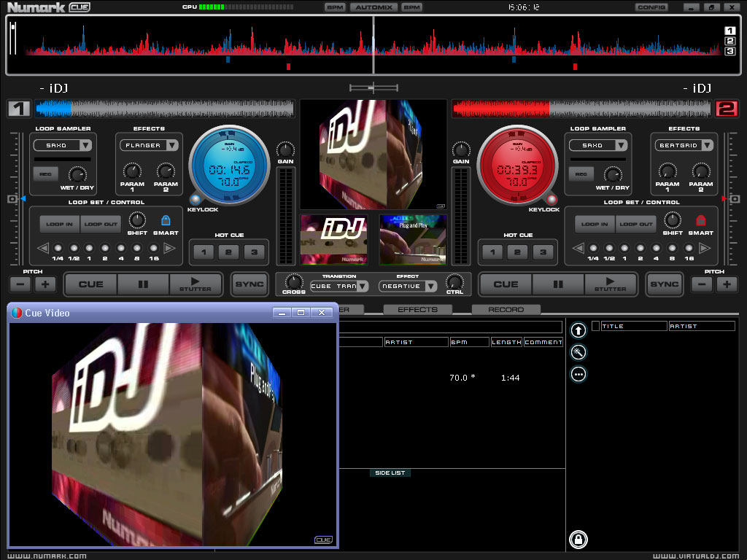Pause deck 1 playback
747x560 pixels.
click(143, 284)
